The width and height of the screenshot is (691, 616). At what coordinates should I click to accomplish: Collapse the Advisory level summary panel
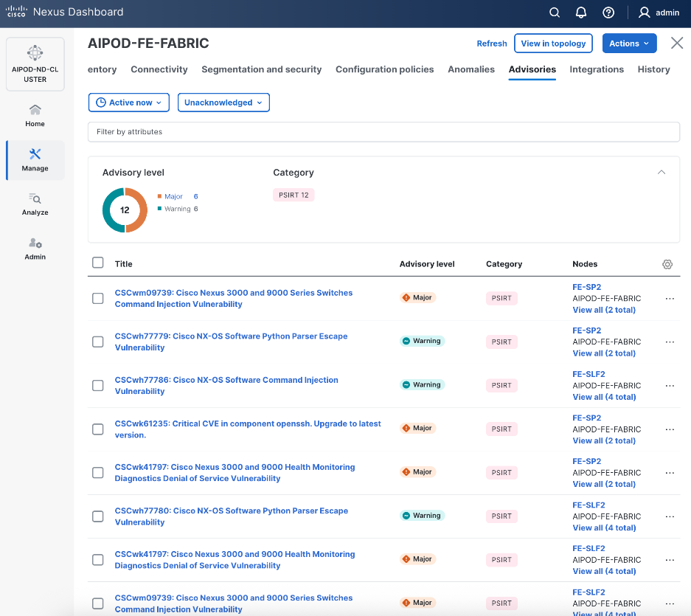pyautogui.click(x=662, y=172)
